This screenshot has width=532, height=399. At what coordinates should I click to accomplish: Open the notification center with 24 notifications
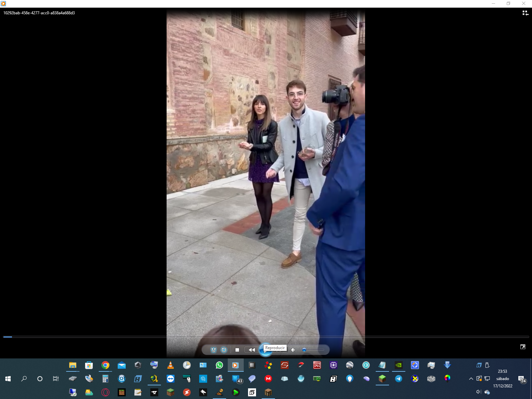(522, 379)
